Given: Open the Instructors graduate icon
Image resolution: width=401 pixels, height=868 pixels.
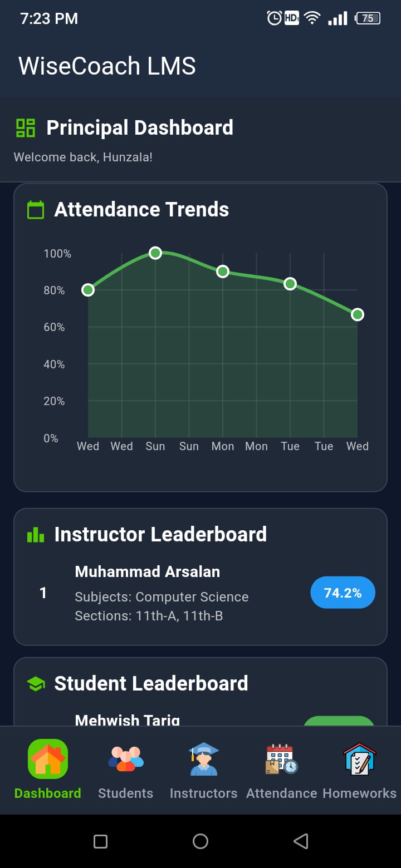Looking at the screenshot, I should [203, 759].
